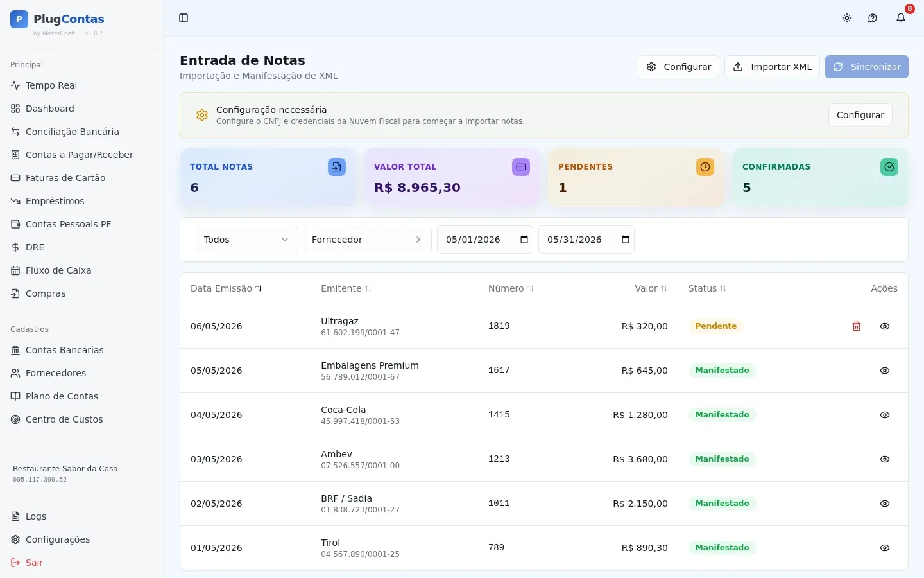Screen dimensions: 924x578
Task: Open Tempo Real in sidebar
Action: [82, 85]
